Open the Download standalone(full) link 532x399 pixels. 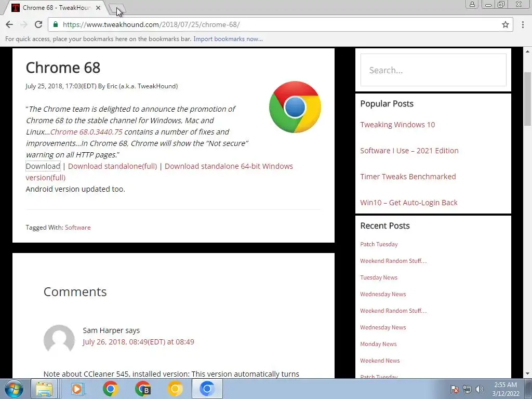(x=112, y=166)
